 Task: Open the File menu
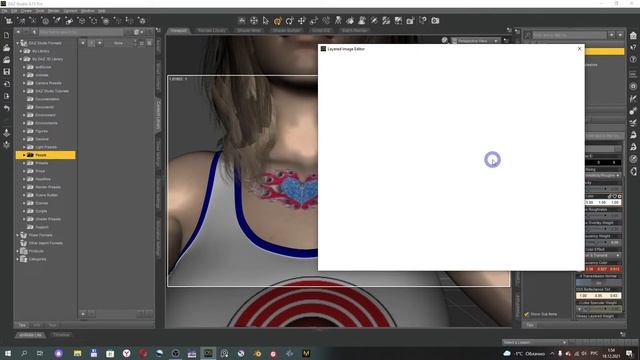tap(5, 11)
